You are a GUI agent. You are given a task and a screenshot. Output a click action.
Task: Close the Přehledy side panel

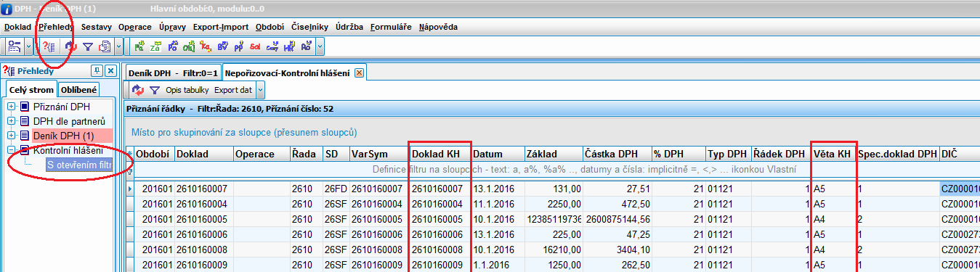point(110,70)
